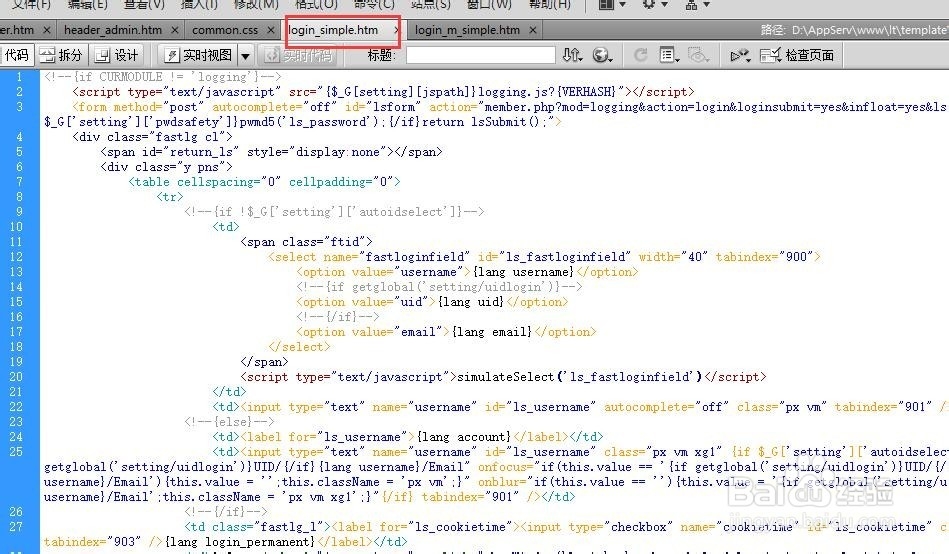This screenshot has height=554, width=949.
Task: Focus the document title (标题) input field
Action: click(x=481, y=55)
